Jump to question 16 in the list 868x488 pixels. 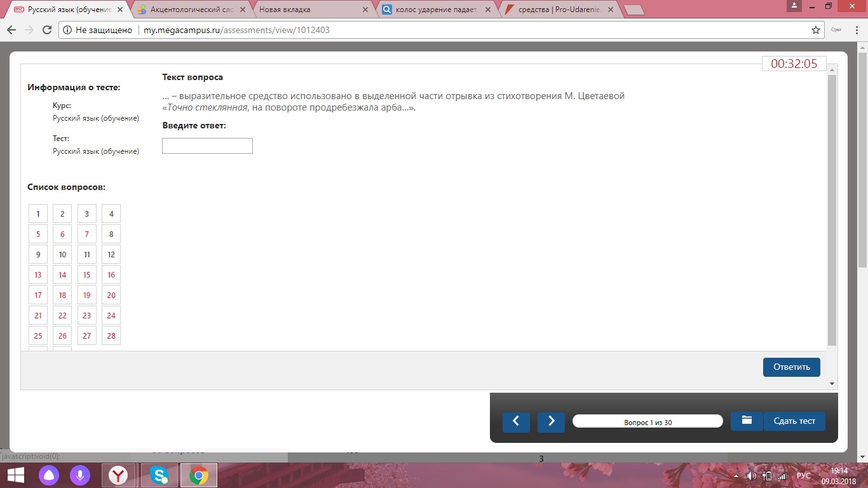[x=111, y=275]
